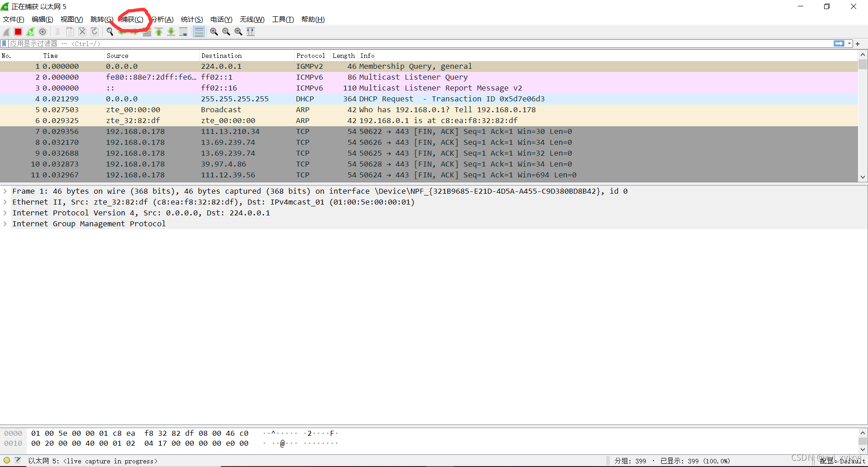This screenshot has height=467, width=868.
Task: Sort by the Time column header
Action: coord(73,56)
